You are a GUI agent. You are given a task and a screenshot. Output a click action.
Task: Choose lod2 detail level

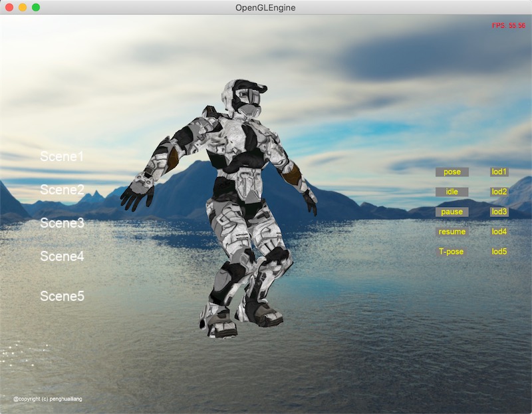(499, 192)
